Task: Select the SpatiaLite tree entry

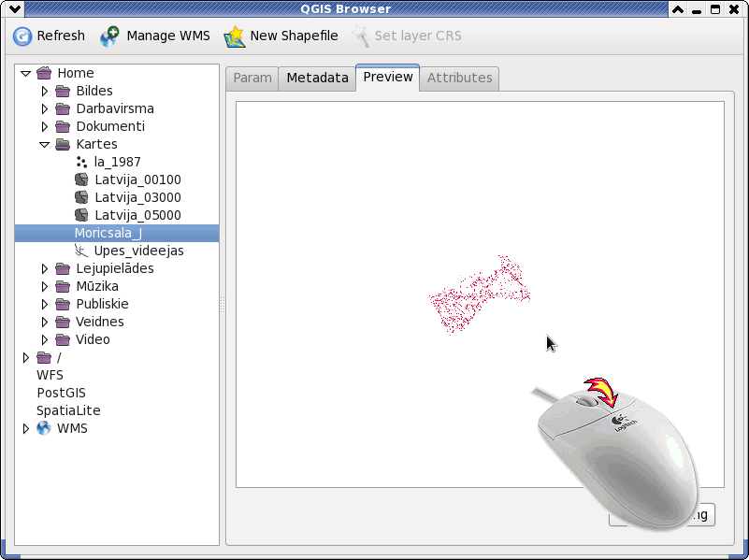Action: pos(68,410)
